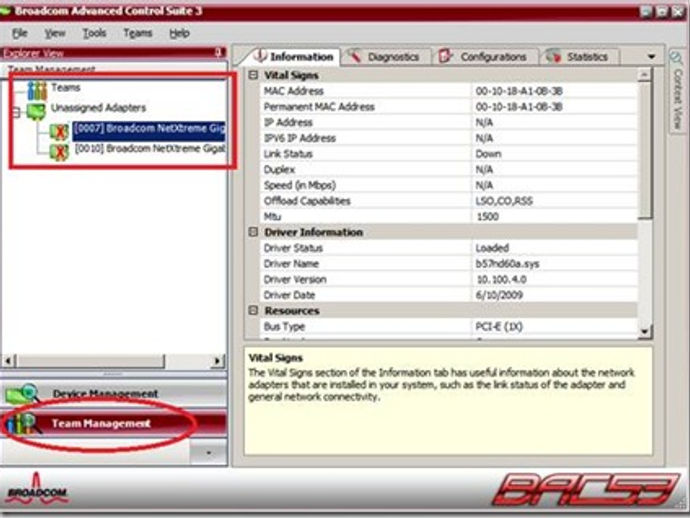This screenshot has width=690, height=518.
Task: Click the Driver Name value b57nd60a.sys
Action: (x=507, y=264)
